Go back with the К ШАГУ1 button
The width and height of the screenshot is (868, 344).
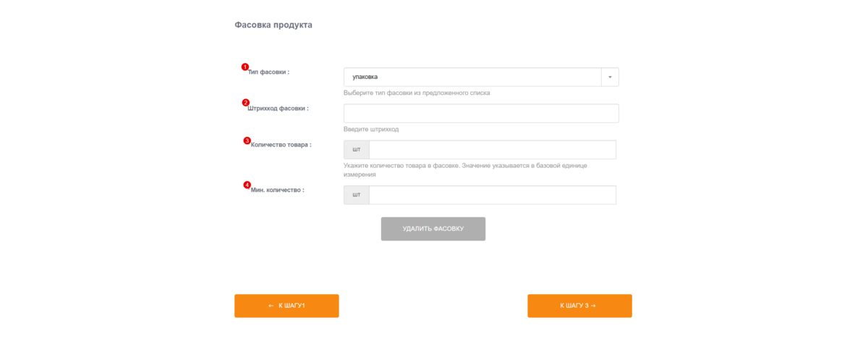tap(286, 306)
